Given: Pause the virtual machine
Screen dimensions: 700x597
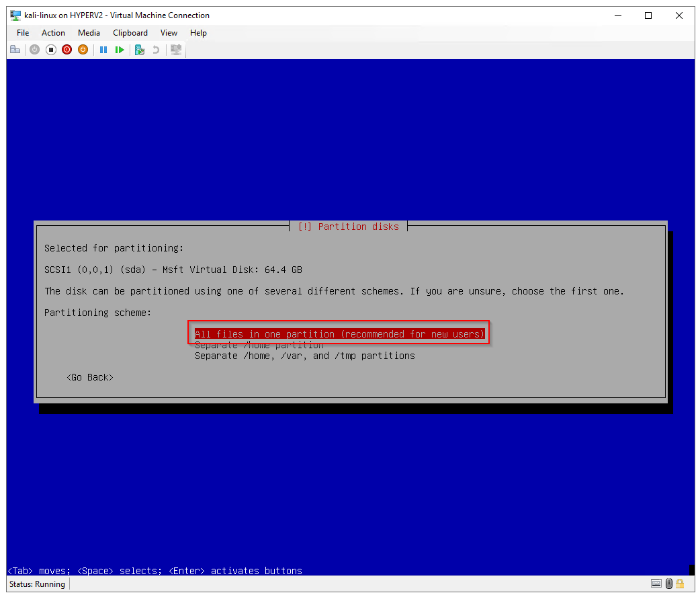Looking at the screenshot, I should pyautogui.click(x=103, y=50).
